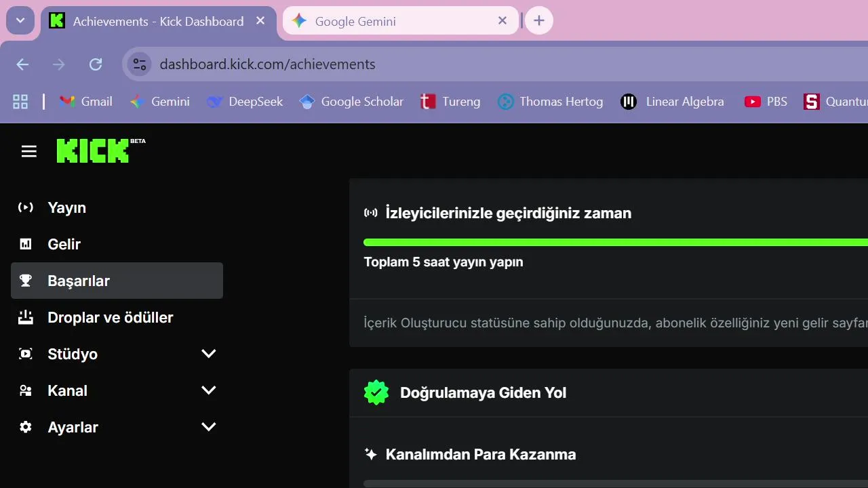Open a new browser tab
Viewport: 868px width, 488px height.
click(x=539, y=21)
